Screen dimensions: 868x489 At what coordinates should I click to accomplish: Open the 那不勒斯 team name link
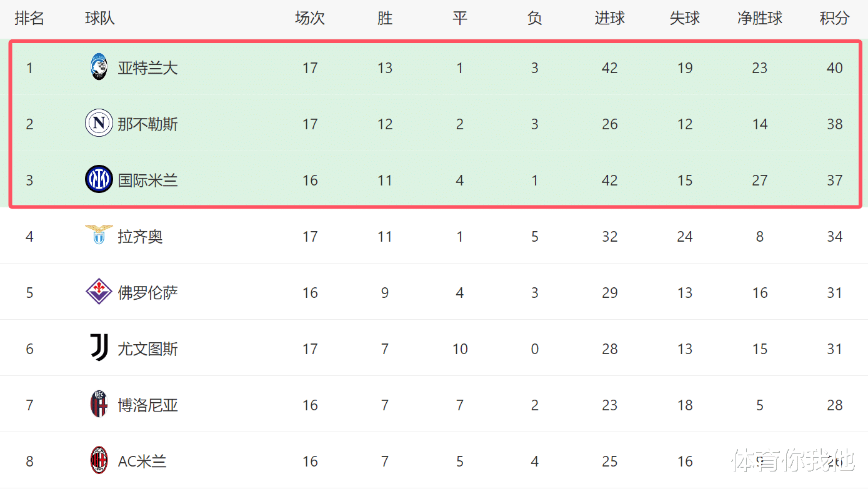point(147,124)
